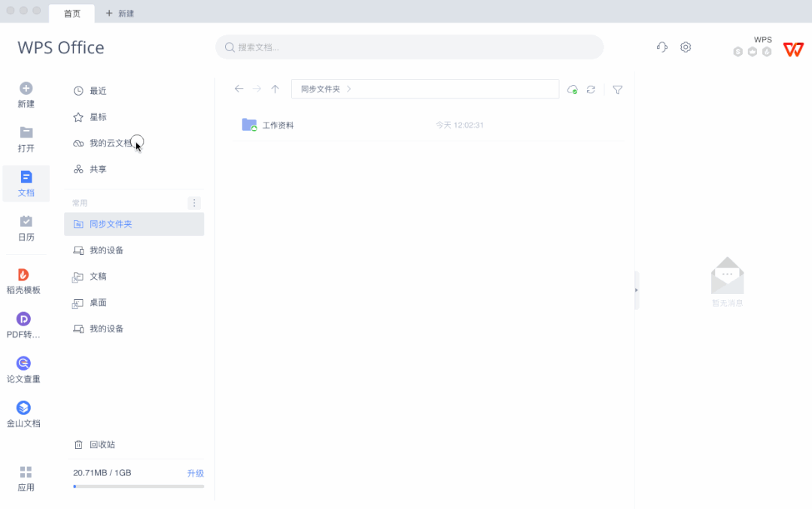This screenshot has width=812, height=509.
Task: Open 金山文档 in the sidebar
Action: pos(25,414)
